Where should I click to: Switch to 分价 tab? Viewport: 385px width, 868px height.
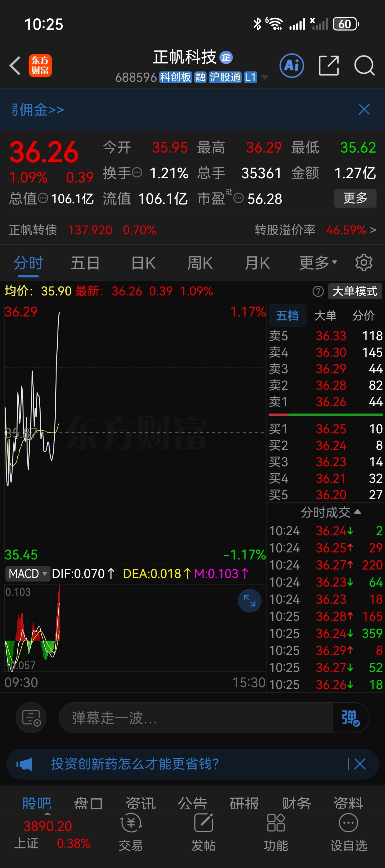[364, 315]
